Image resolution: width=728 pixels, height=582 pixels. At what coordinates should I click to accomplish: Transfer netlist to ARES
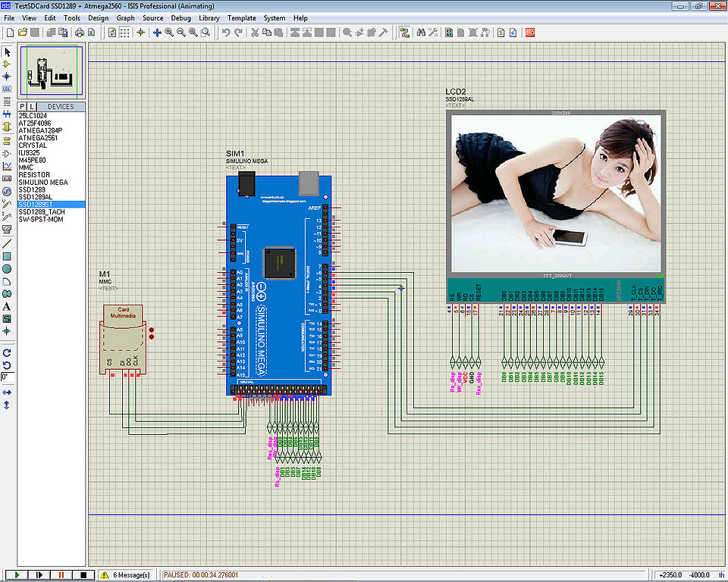530,33
